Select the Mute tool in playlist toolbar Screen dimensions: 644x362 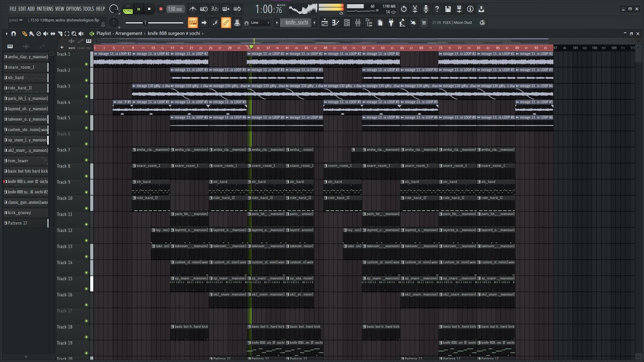pyautogui.click(x=46, y=34)
